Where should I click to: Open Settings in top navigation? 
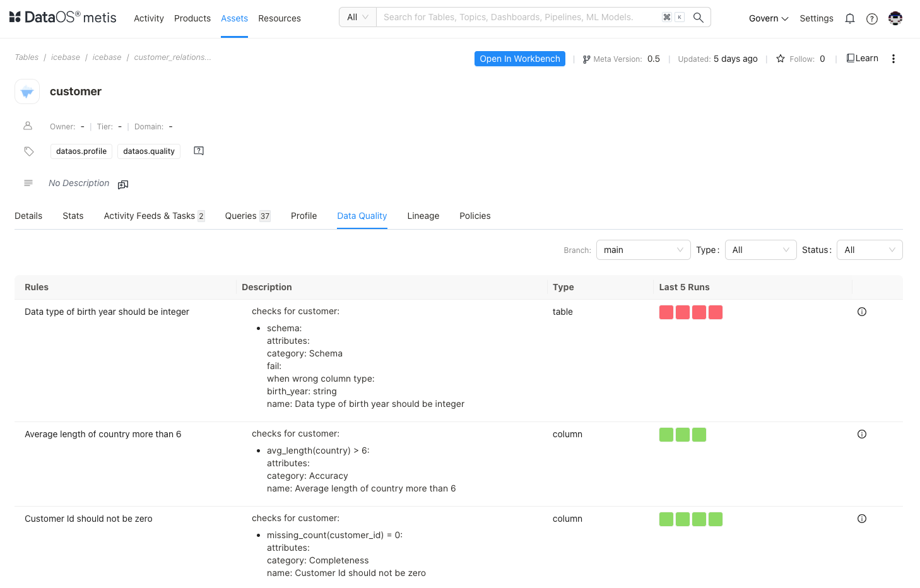(817, 18)
